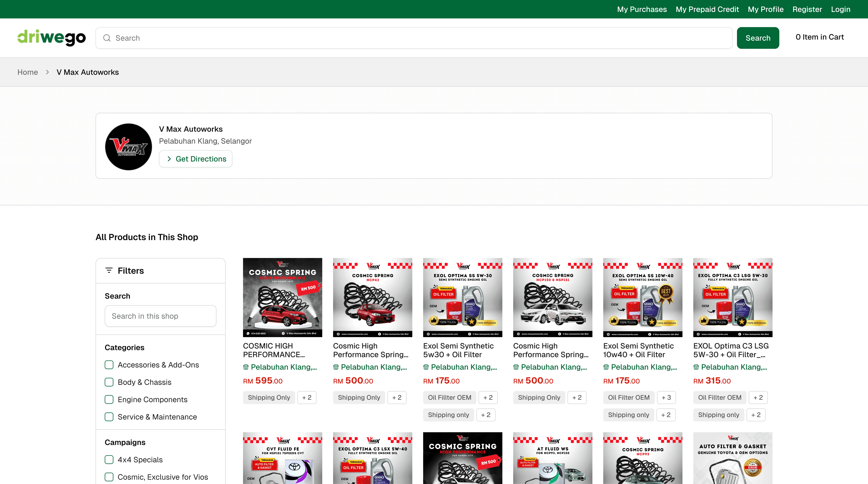
Task: Click V Max Autoworks breadcrumb
Action: pyautogui.click(x=88, y=72)
